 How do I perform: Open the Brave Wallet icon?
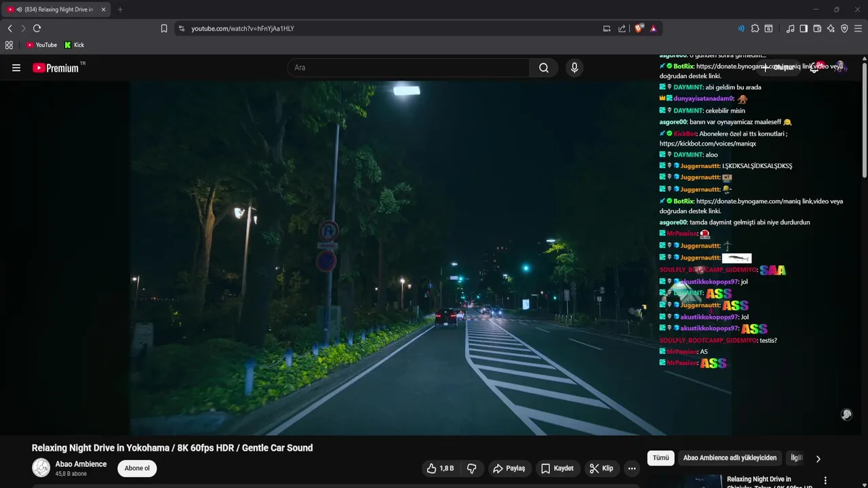pyautogui.click(x=817, y=28)
